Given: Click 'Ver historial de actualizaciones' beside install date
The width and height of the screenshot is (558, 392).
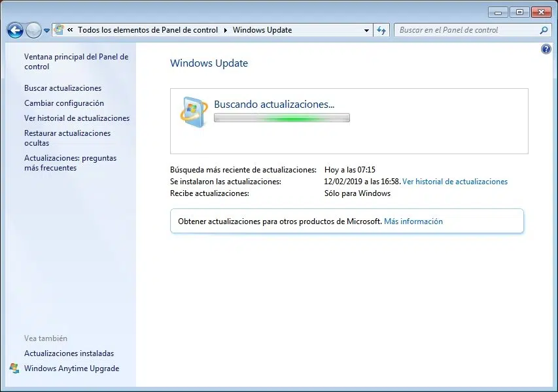Looking at the screenshot, I should coord(455,181).
